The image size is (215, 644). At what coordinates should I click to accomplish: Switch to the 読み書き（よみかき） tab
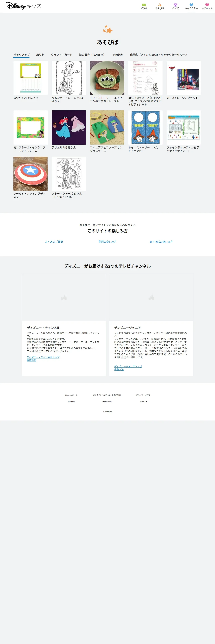(x=92, y=55)
